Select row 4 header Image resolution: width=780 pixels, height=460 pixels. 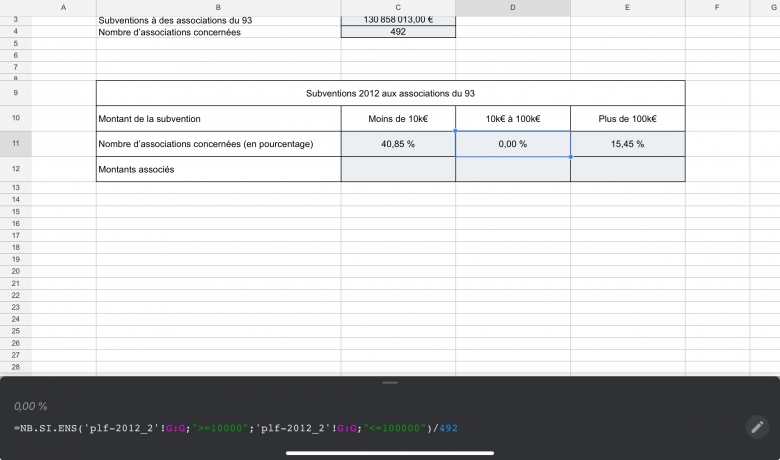16,31
